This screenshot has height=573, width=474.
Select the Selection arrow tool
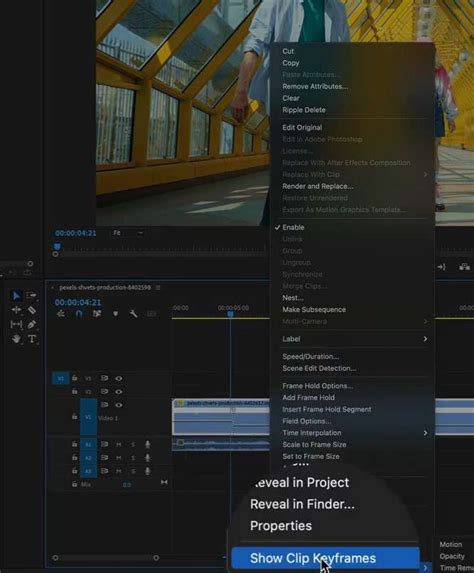coord(16,295)
